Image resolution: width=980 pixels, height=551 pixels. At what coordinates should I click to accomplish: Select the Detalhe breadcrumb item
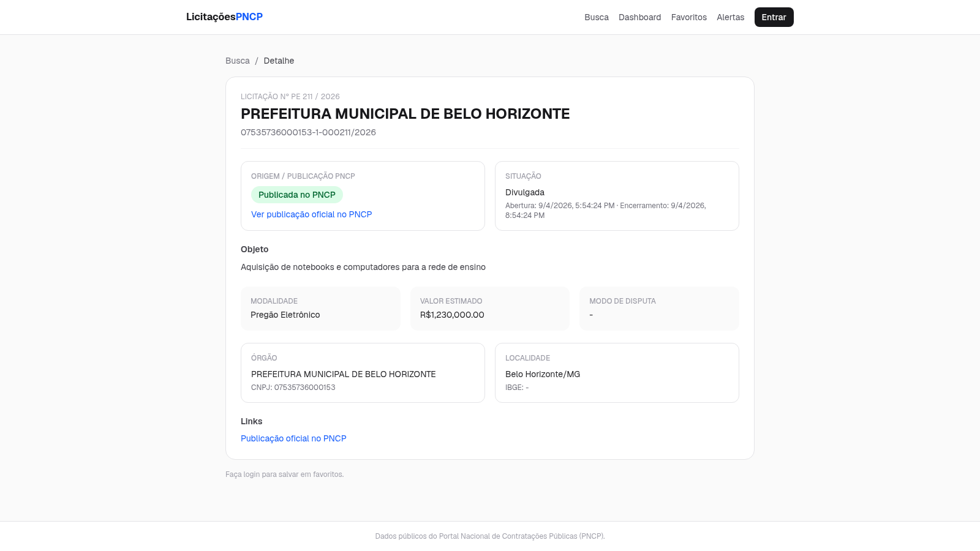pyautogui.click(x=279, y=61)
